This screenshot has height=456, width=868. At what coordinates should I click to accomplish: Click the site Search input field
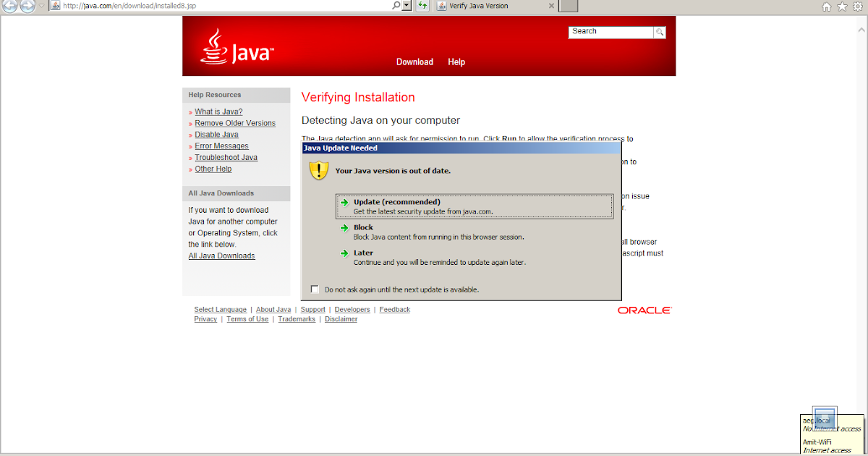point(611,32)
